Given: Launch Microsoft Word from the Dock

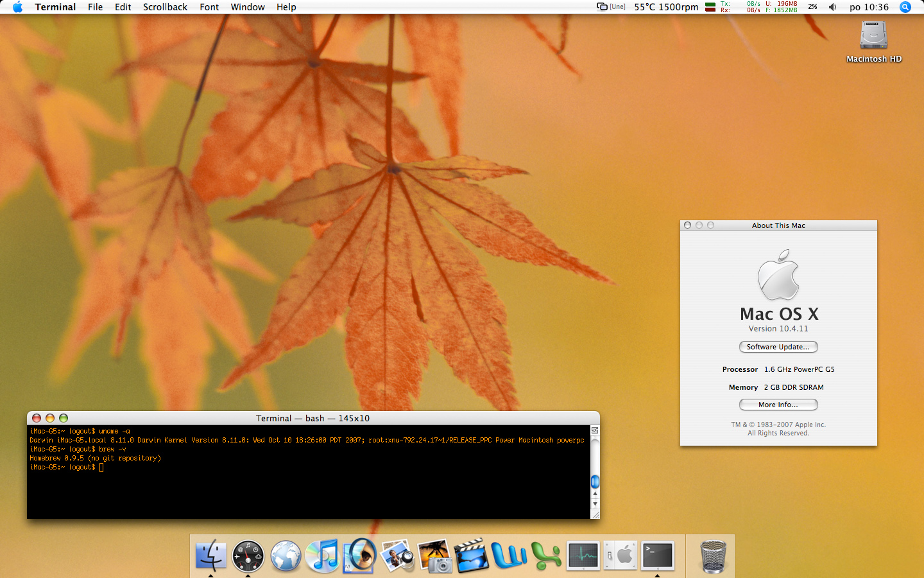Looking at the screenshot, I should pos(509,556).
